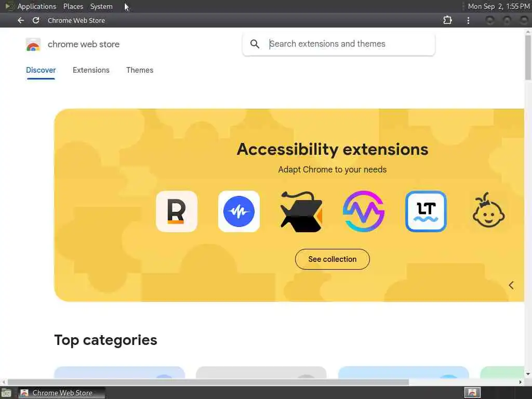The width and height of the screenshot is (532, 399).
Task: Open the three-dot browser menu
Action: click(468, 20)
